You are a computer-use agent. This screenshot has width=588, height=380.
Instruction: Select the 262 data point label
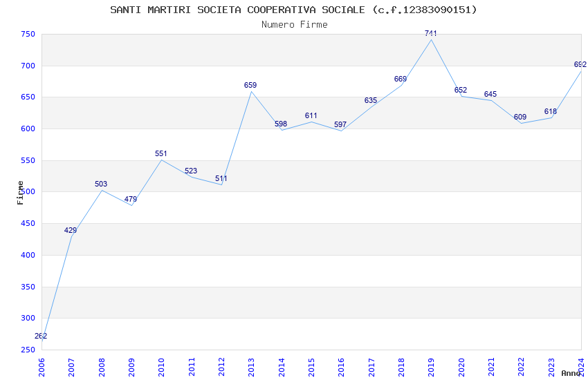coord(41,336)
